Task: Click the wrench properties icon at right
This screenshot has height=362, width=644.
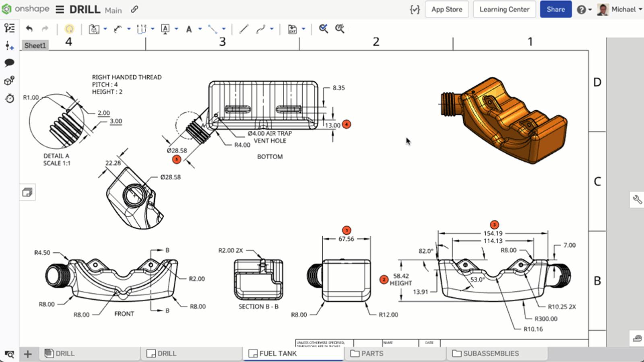Action: [x=637, y=200]
